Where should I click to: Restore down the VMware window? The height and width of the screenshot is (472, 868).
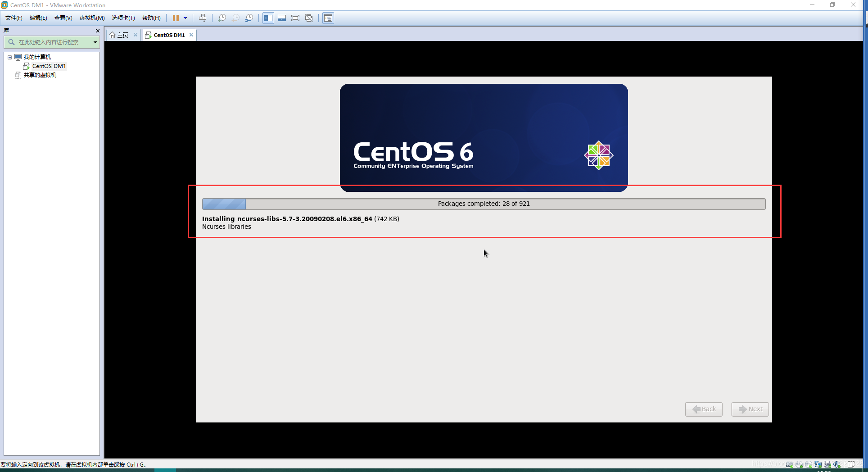point(832,5)
